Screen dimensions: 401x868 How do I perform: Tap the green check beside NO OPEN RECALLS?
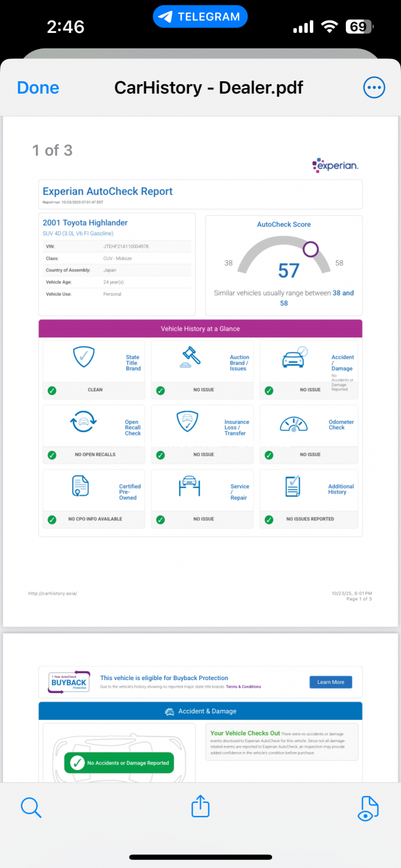coord(52,455)
